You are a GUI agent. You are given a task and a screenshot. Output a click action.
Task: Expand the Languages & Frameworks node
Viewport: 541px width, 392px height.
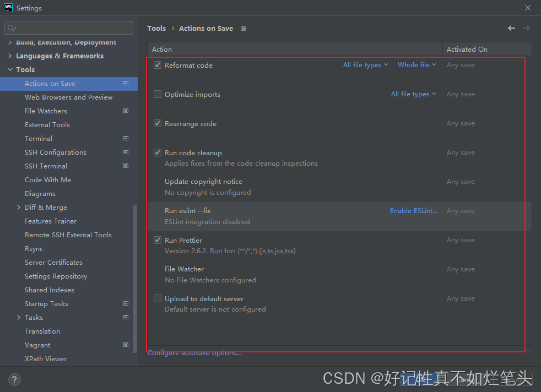10,56
